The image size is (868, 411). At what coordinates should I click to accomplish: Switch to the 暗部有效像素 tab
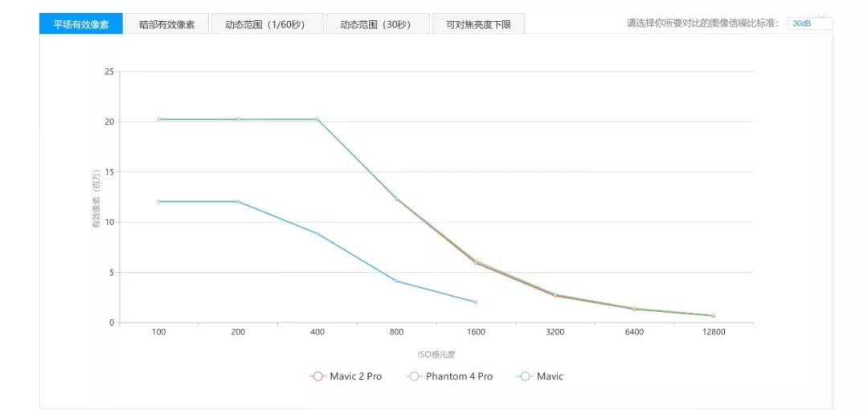[166, 24]
